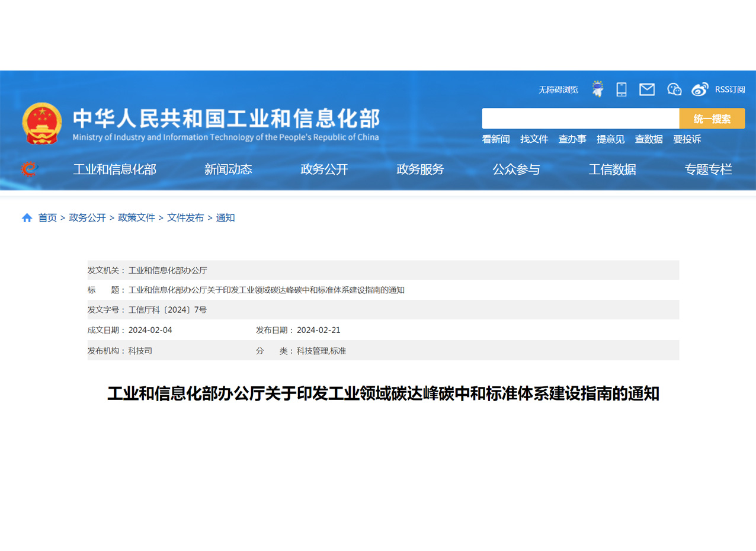Click the creation date 2024-02-04

click(x=150, y=330)
